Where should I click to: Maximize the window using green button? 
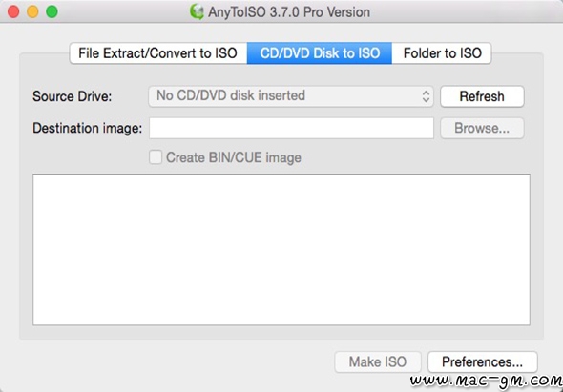tap(52, 11)
